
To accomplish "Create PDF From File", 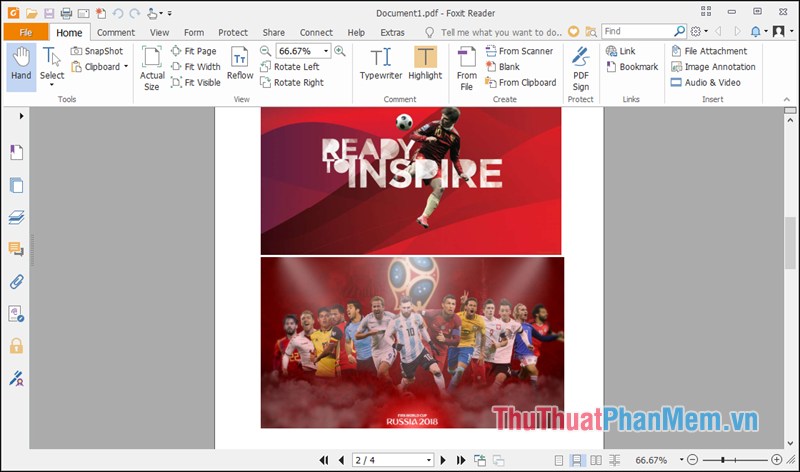I will pos(466,68).
